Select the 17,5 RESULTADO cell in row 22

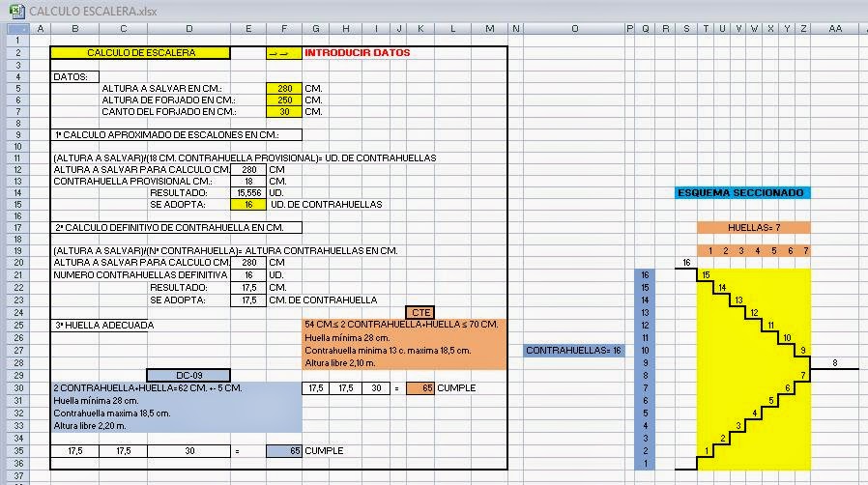(248, 288)
